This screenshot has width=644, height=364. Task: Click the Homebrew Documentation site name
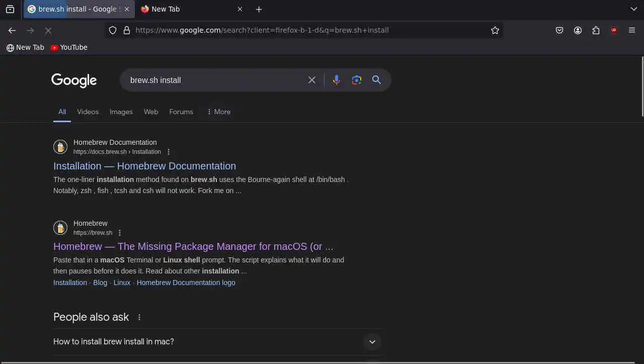pyautogui.click(x=115, y=142)
